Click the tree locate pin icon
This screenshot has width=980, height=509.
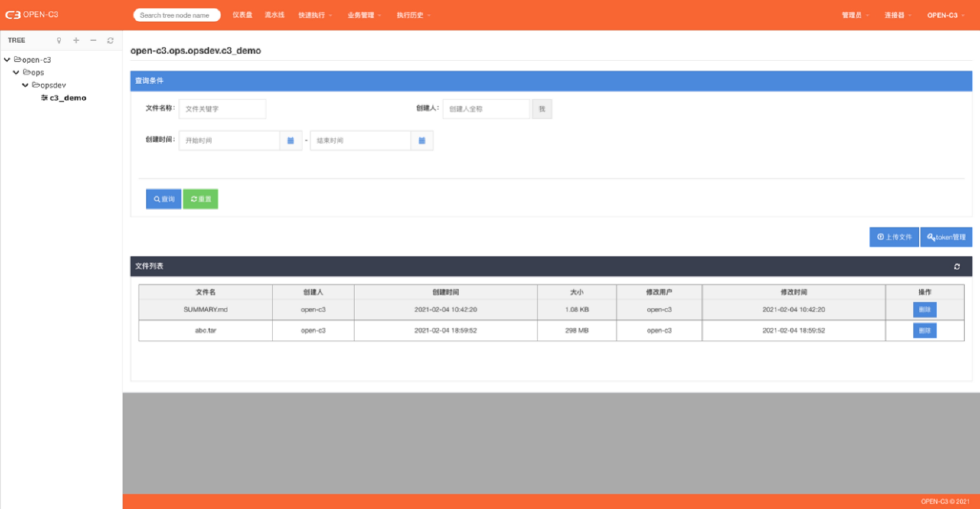coord(59,40)
